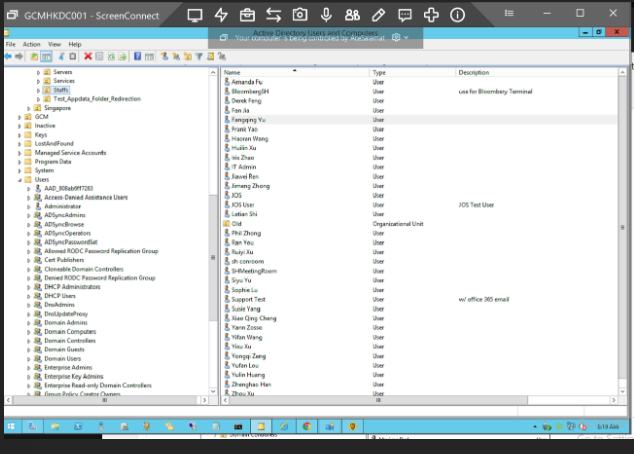
Task: Click the Create new user toolbar icon
Action: (x=164, y=56)
